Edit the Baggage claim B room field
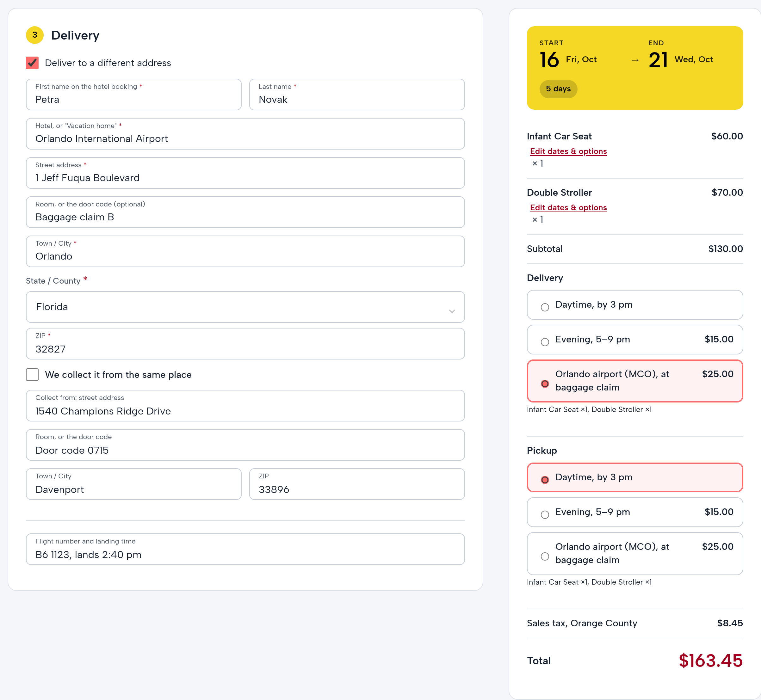 (x=245, y=212)
